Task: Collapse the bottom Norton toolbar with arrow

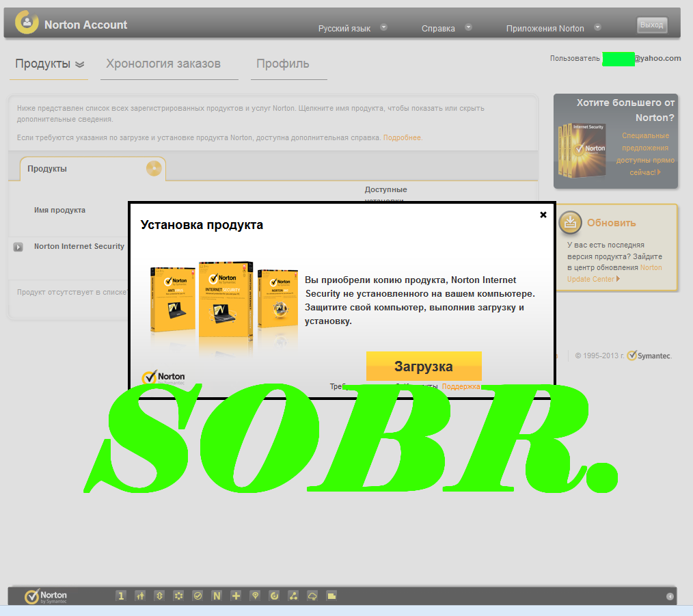Action: (x=670, y=596)
